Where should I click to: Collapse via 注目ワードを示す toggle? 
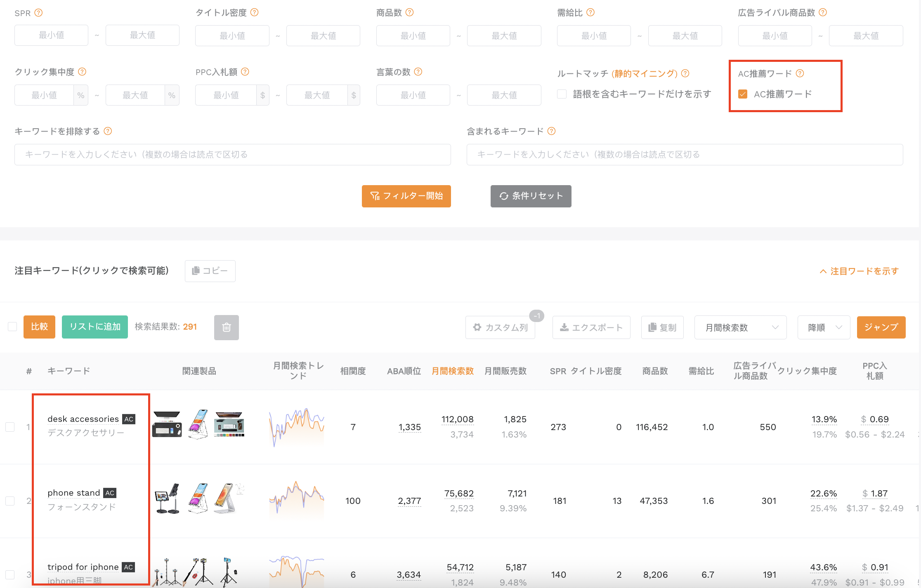[x=859, y=271]
